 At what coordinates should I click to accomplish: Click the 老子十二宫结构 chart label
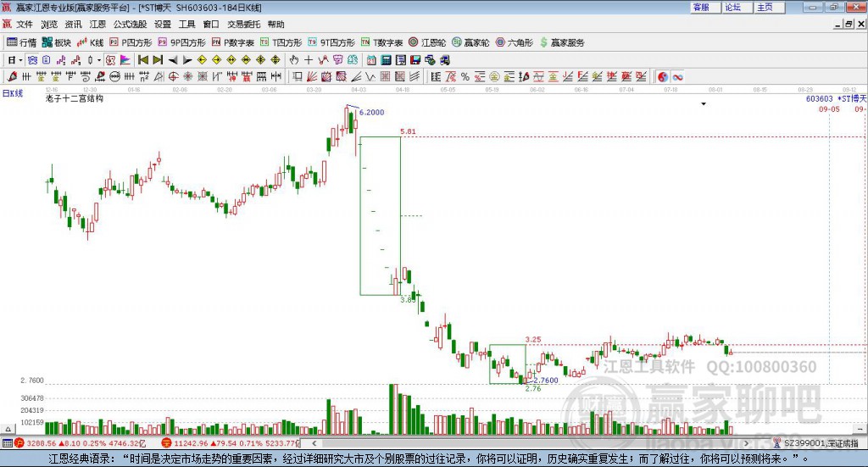[x=75, y=98]
